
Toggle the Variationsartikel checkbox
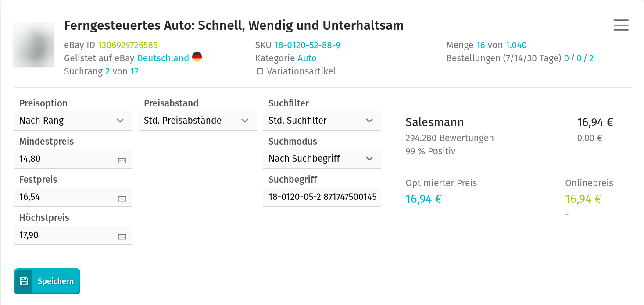[260, 71]
